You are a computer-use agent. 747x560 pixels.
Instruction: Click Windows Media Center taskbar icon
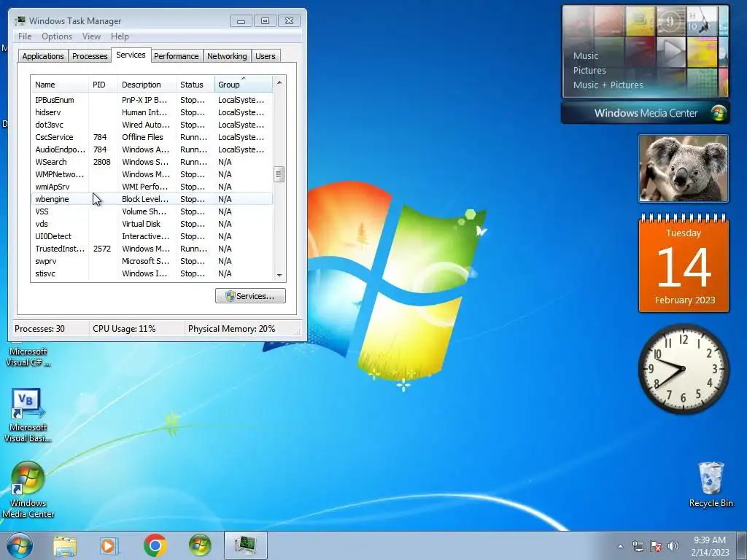tap(200, 545)
